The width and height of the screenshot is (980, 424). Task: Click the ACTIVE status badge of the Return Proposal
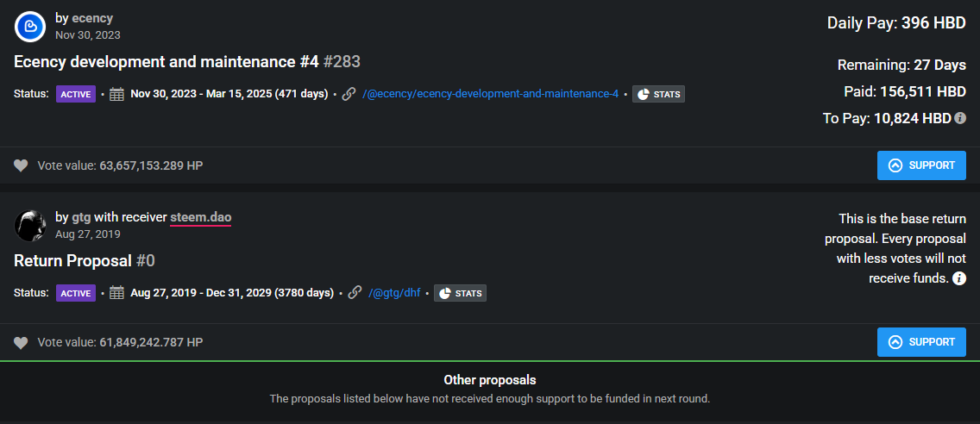[x=76, y=293]
